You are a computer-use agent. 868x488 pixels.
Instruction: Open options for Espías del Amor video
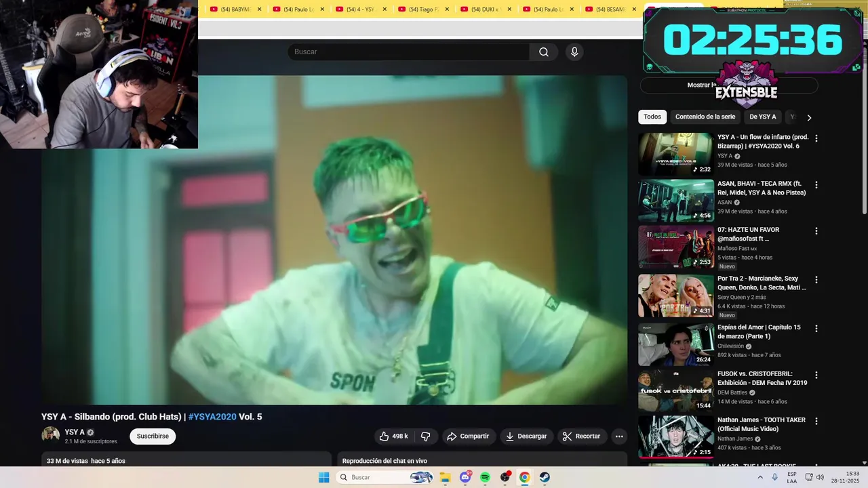pos(816,329)
